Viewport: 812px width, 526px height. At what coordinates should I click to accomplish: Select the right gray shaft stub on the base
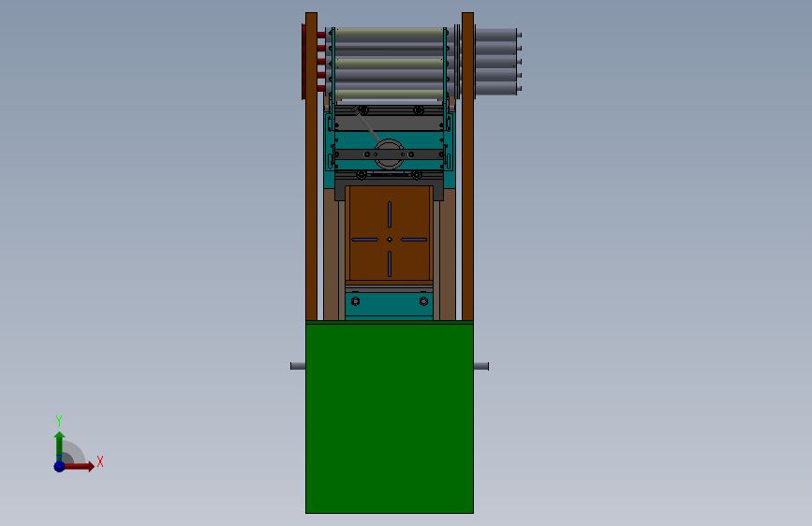point(481,366)
